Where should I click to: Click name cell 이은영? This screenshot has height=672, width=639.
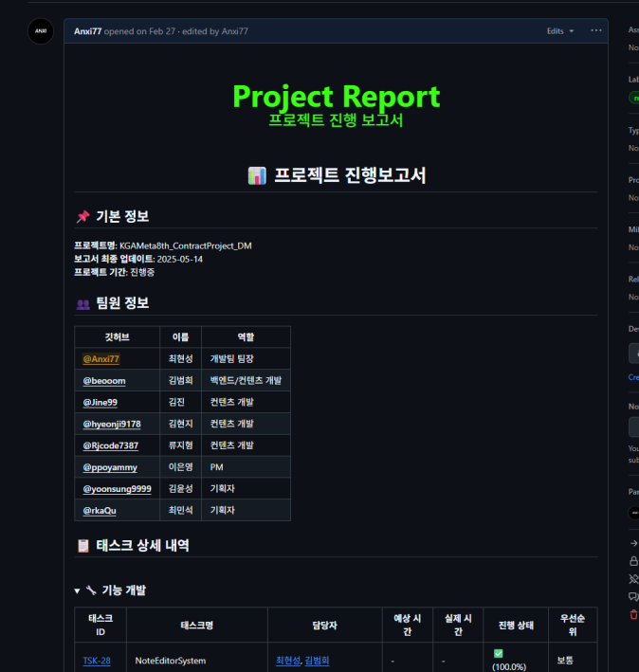coord(180,467)
